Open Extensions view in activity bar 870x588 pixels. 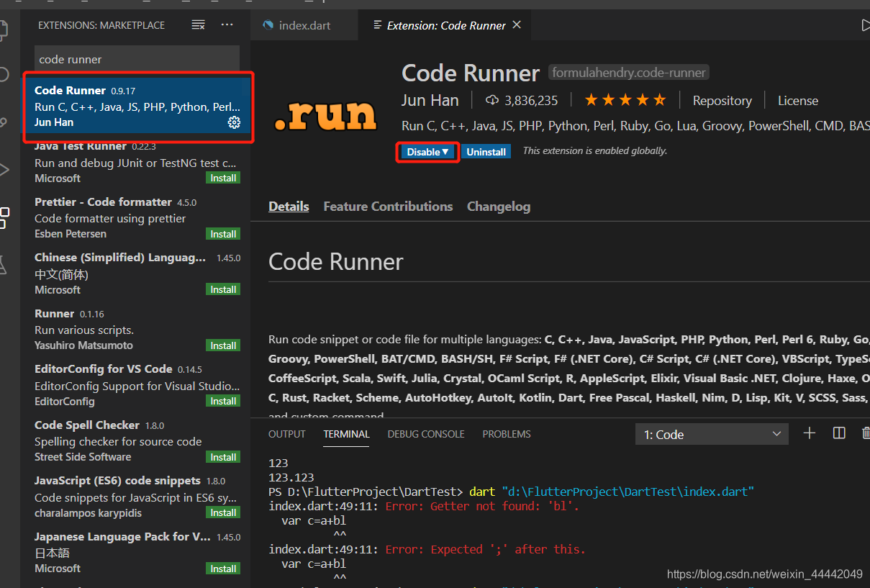pyautogui.click(x=5, y=217)
